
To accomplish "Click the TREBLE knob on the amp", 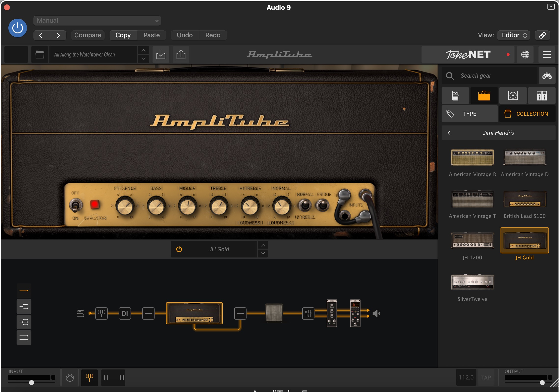I will click(x=219, y=206).
